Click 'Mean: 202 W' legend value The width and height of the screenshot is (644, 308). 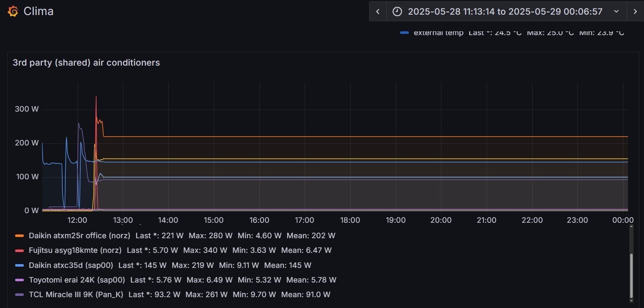[311, 236]
